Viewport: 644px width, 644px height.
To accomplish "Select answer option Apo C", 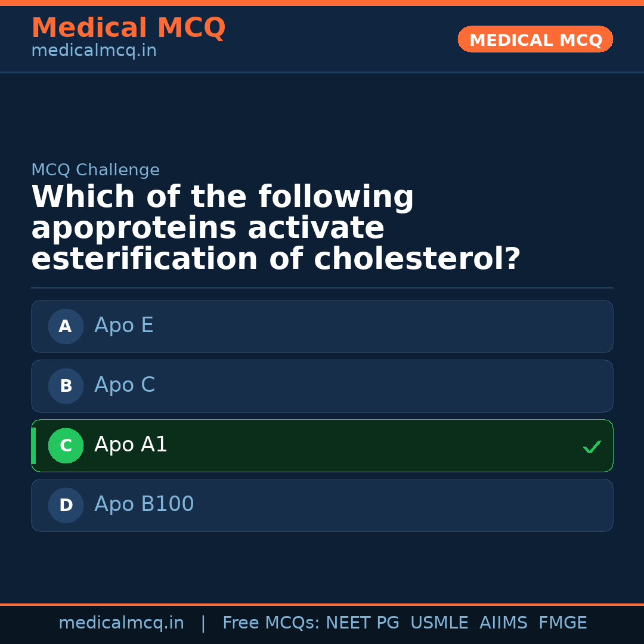I will [322, 386].
